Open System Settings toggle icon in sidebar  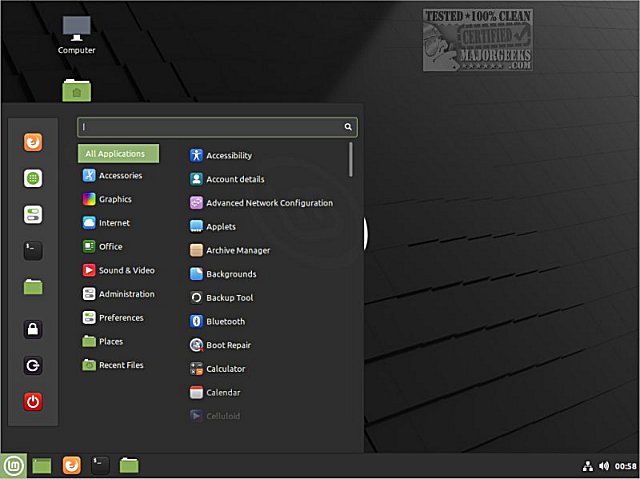point(33,214)
